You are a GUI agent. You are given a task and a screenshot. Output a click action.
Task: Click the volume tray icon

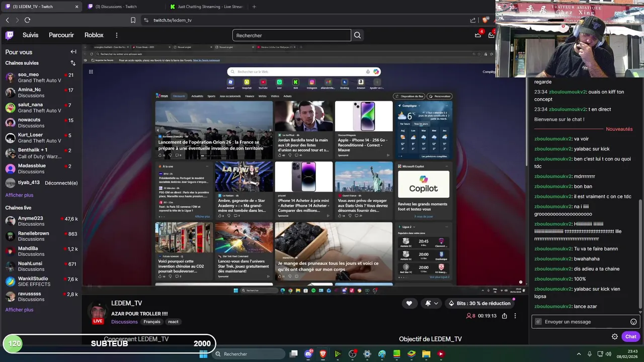[609, 354]
